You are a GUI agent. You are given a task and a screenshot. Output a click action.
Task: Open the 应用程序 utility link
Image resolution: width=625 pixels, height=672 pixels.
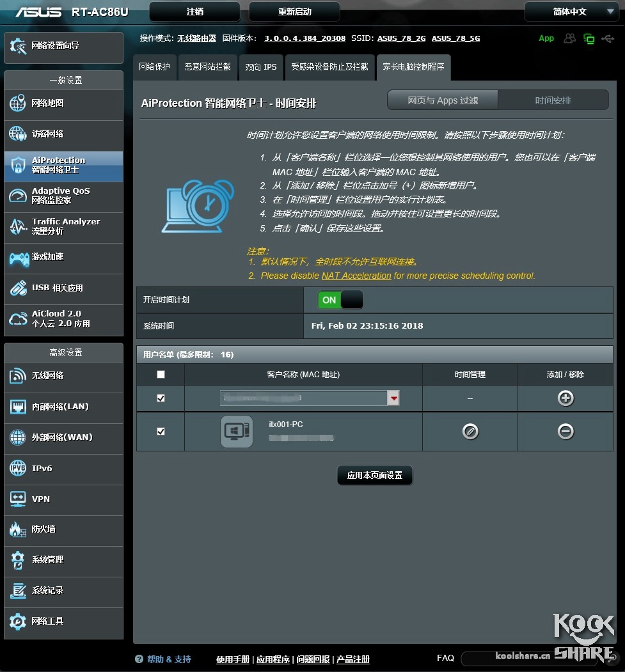tap(273, 660)
